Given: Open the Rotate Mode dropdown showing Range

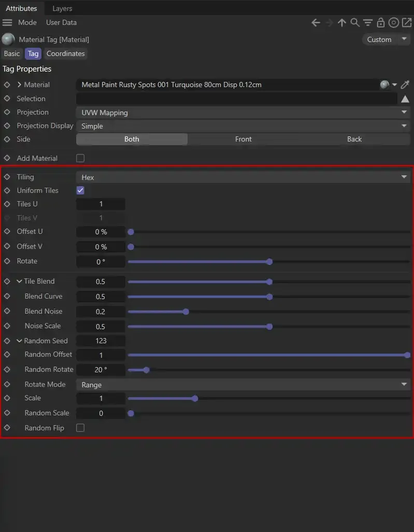Looking at the screenshot, I should click(x=243, y=384).
